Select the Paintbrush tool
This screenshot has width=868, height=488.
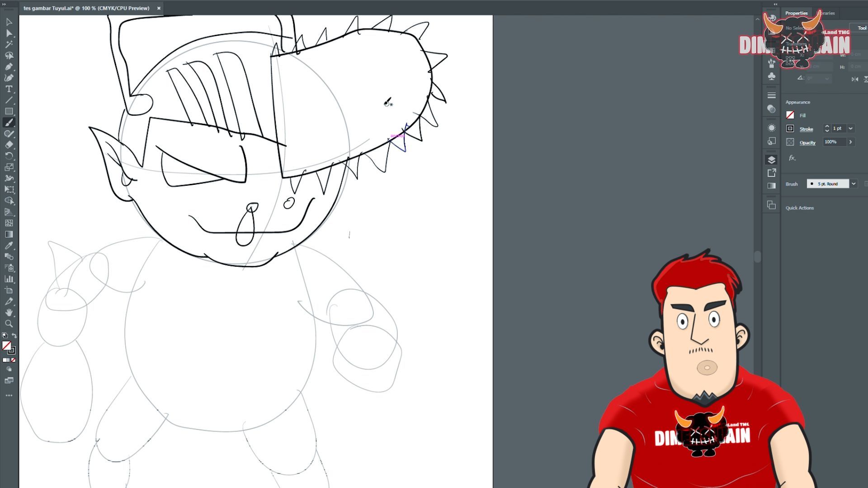click(9, 122)
